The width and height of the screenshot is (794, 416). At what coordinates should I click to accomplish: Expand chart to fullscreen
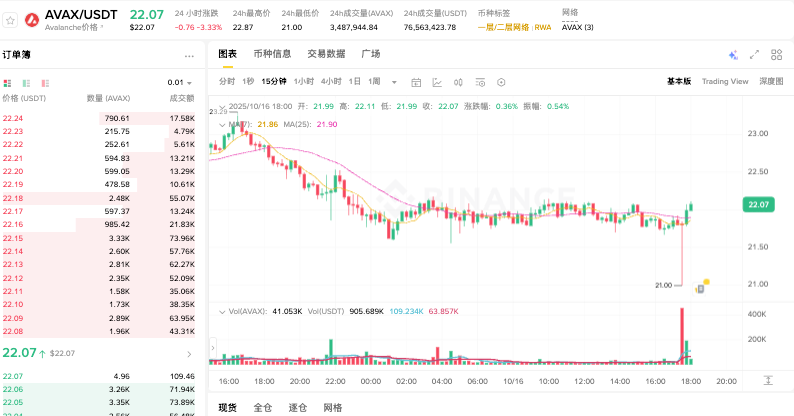tap(755, 55)
